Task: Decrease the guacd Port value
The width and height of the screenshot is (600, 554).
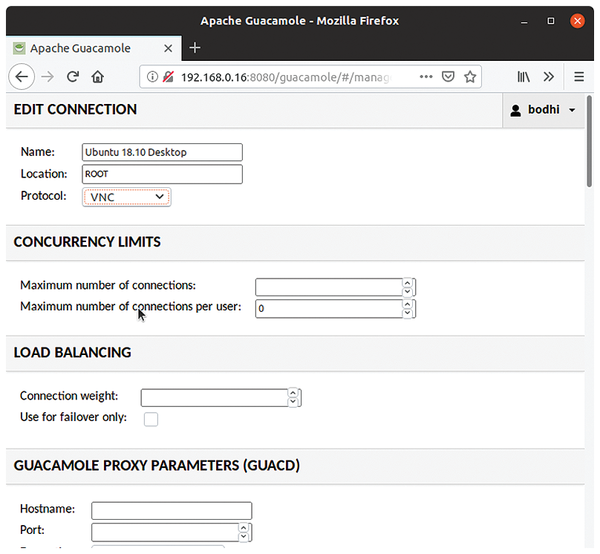Action: click(x=244, y=536)
